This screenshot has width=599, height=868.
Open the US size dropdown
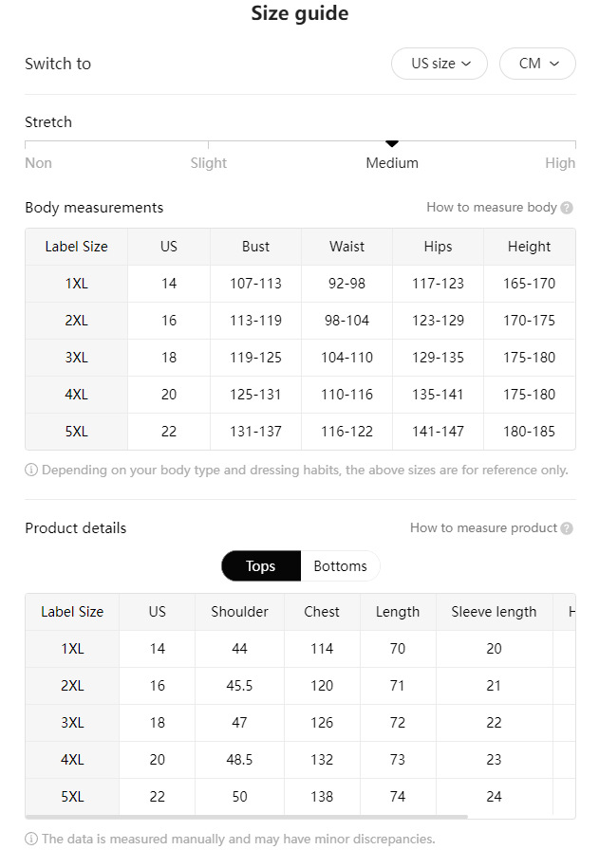pyautogui.click(x=440, y=64)
